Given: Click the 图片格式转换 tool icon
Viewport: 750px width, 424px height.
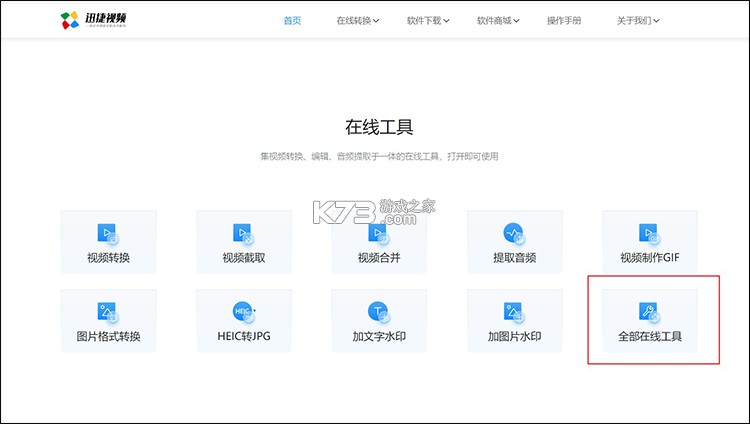Looking at the screenshot, I should 108,312.
